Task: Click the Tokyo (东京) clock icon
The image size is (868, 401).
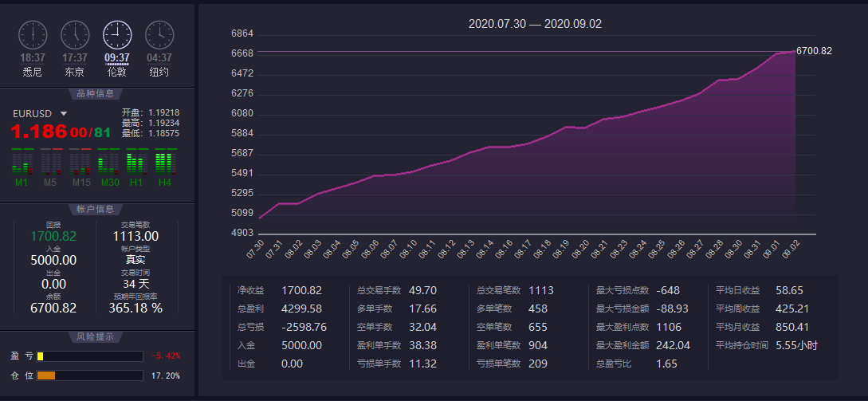Action: [x=75, y=34]
